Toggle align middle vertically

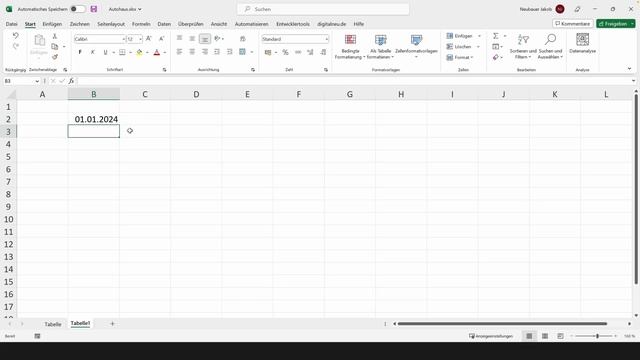tap(192, 39)
